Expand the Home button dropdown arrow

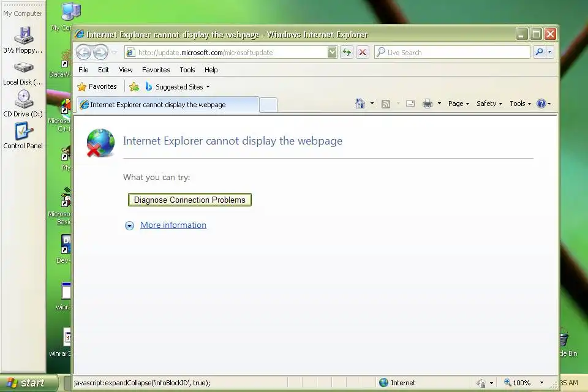click(x=372, y=104)
